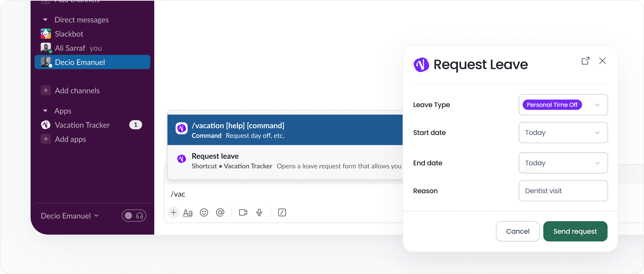Open the Apps section expander
The image size is (644, 274).
tap(45, 110)
